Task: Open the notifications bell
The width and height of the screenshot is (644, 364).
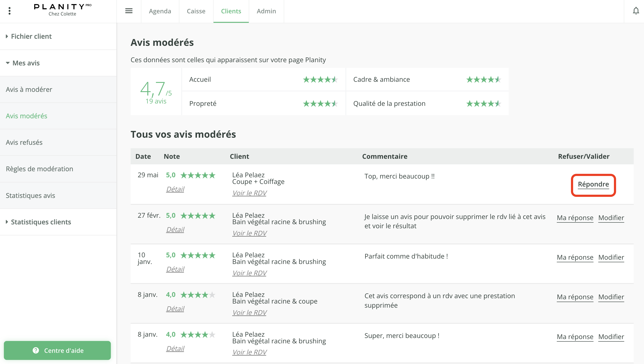Action: pyautogui.click(x=636, y=11)
